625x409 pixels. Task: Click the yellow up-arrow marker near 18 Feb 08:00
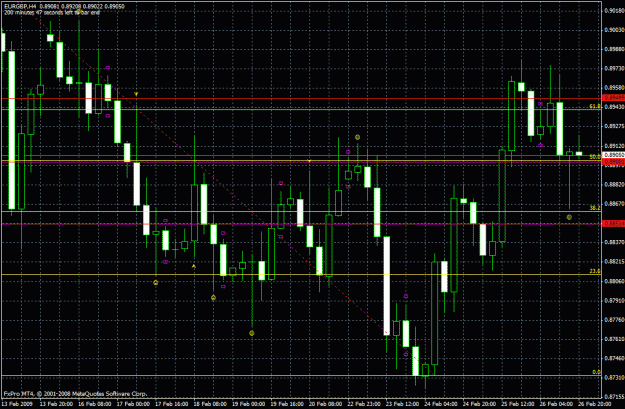click(194, 266)
